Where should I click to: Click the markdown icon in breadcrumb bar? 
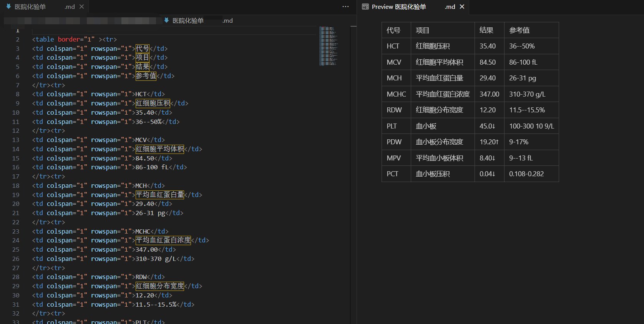[166, 20]
